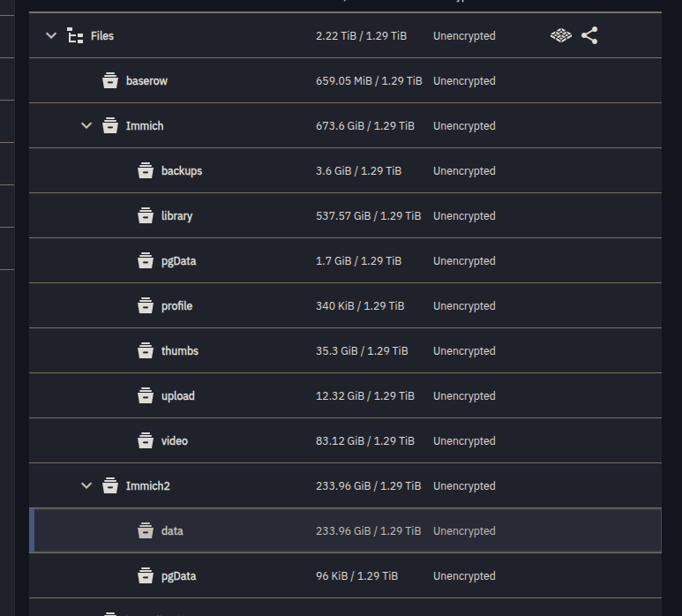682x616 pixels.
Task: Select the profile dataset
Action: [176, 306]
